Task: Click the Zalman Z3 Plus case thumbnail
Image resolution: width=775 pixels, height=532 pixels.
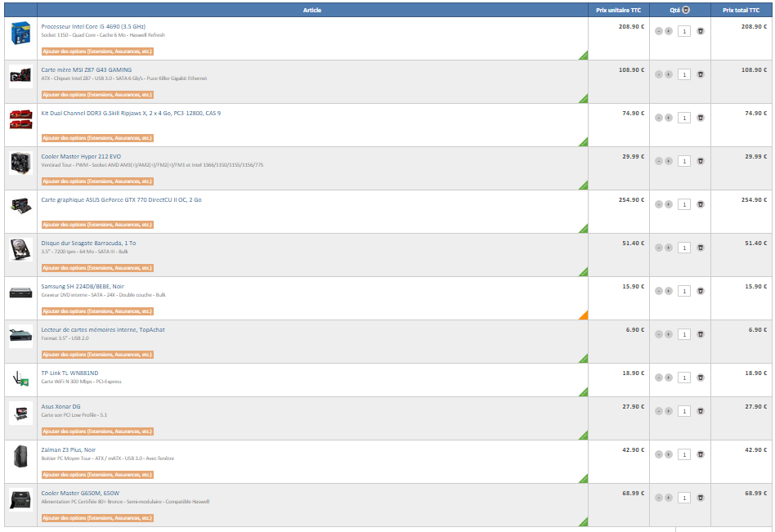Action: coord(20,457)
